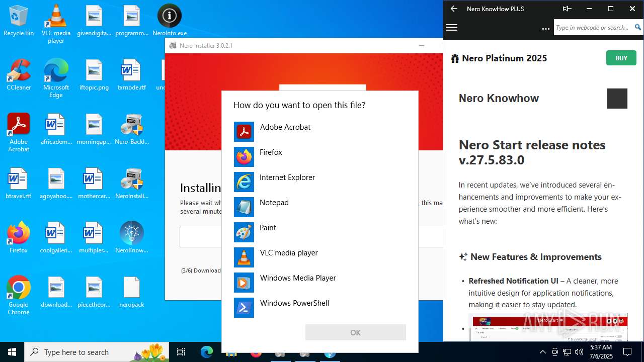Select the Nero-Backl... desktop installer icon

[x=132, y=129]
